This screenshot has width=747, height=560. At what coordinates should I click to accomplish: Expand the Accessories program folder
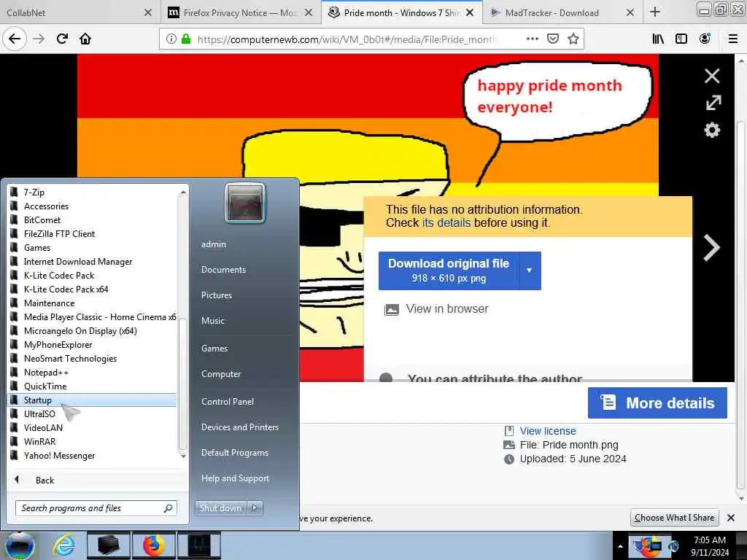(93, 206)
